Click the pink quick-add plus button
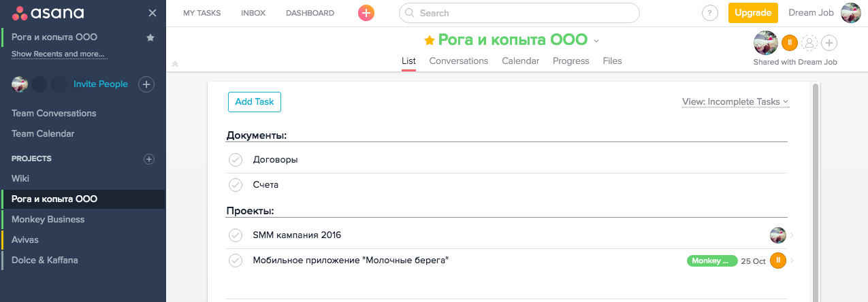Viewport: 868px width, 302px height. pos(366,13)
